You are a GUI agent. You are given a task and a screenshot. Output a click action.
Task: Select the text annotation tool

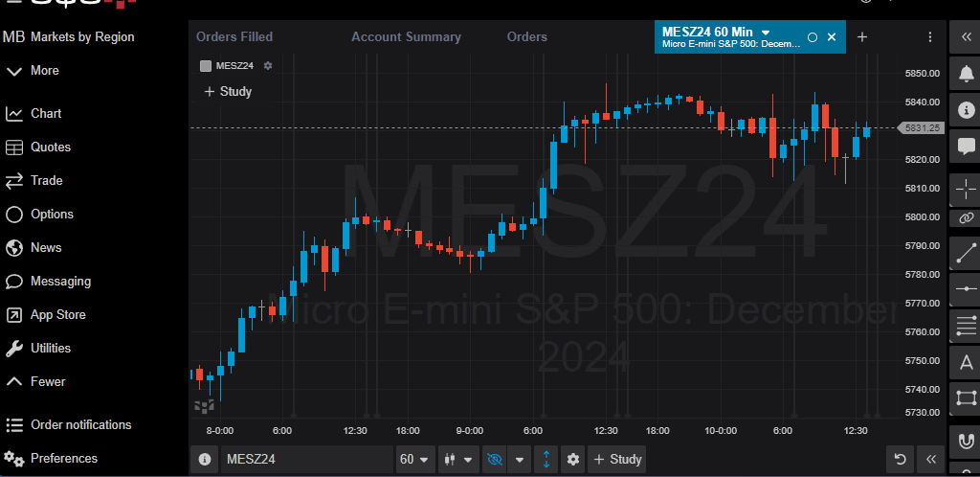pos(966,362)
